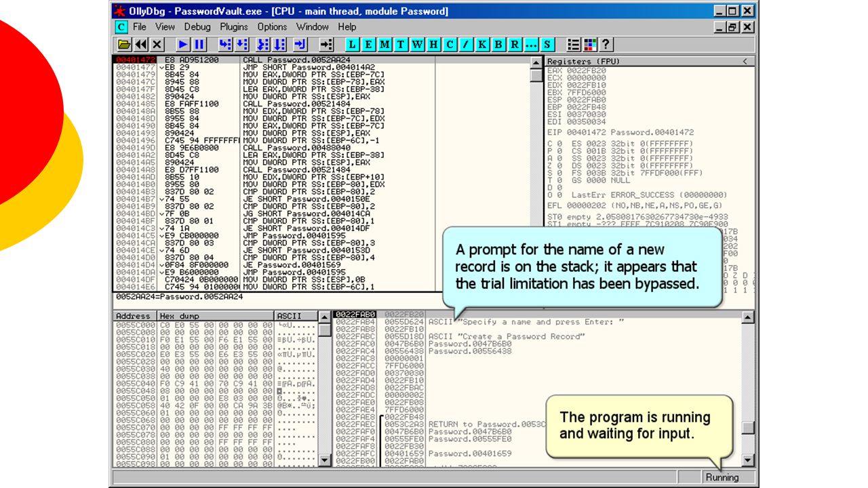The image size is (868, 488).
Task: Open Run trace with the ellipsis button
Action: (532, 45)
